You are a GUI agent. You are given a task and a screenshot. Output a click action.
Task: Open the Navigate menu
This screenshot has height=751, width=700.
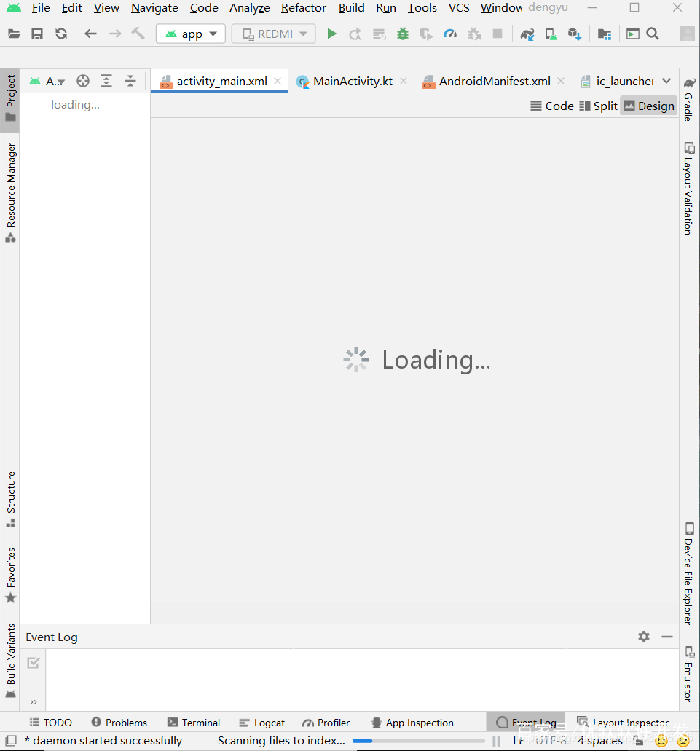click(x=154, y=8)
